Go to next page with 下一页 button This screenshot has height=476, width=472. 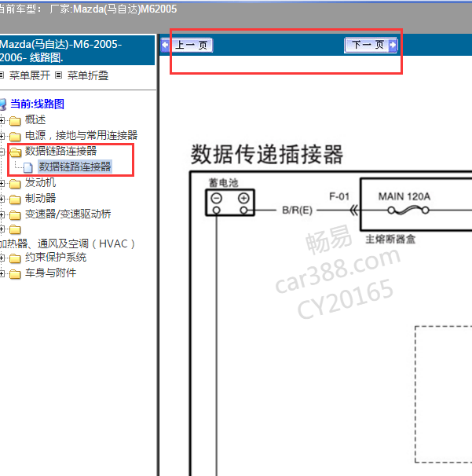pos(371,46)
